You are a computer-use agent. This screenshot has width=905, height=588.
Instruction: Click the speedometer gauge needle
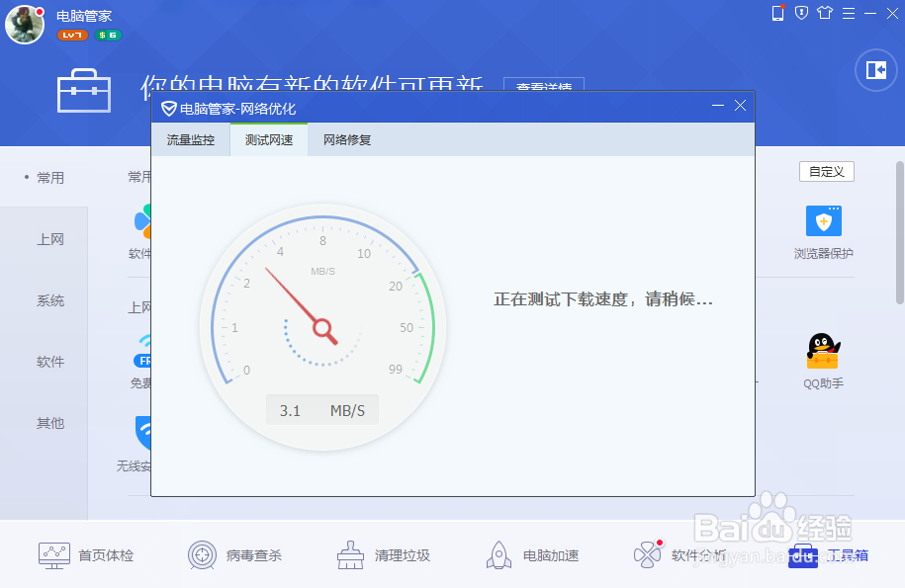301,306
